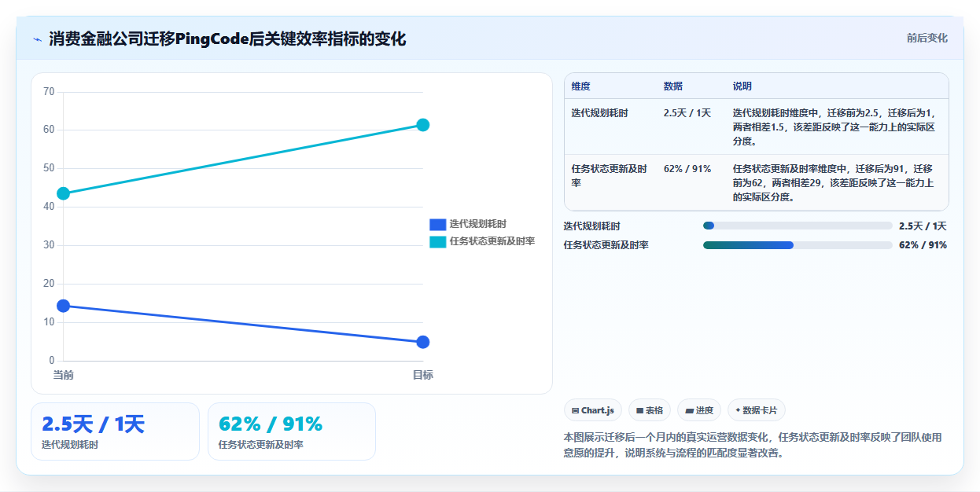Image resolution: width=980 pixels, height=492 pixels.
Task: Click the 62% / 91% progress value
Action: [x=923, y=245]
